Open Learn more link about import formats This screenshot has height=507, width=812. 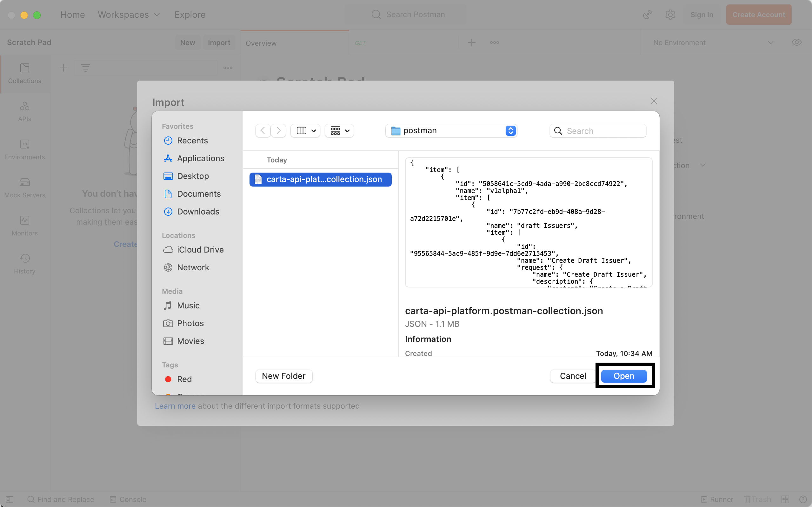(175, 406)
